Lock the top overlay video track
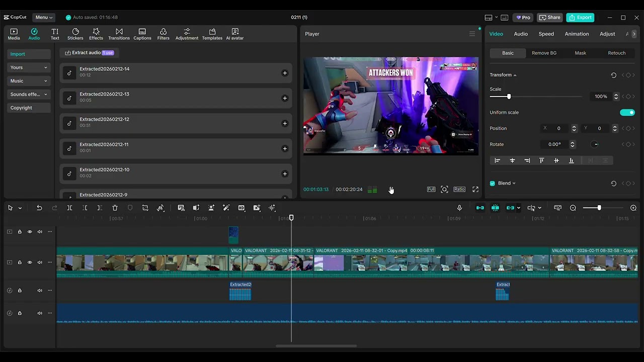The image size is (644, 362). pyautogui.click(x=20, y=232)
